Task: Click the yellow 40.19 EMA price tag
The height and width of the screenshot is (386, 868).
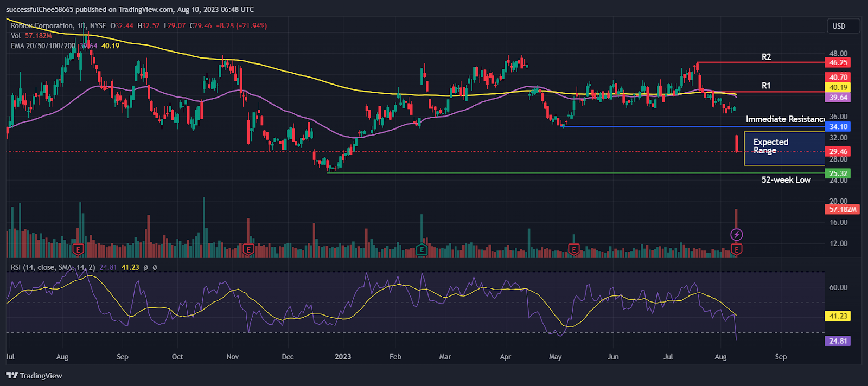Action: (x=838, y=88)
